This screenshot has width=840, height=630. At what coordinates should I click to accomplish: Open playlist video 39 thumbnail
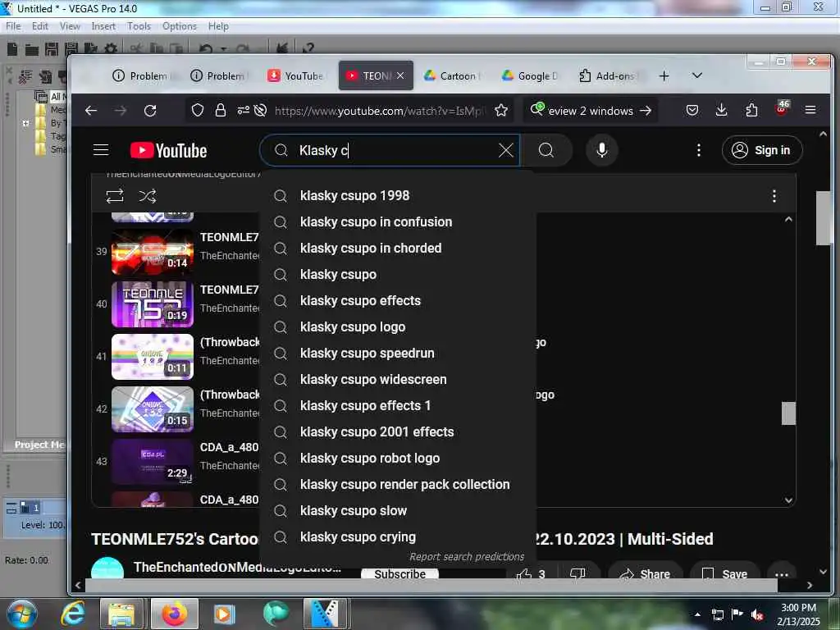pyautogui.click(x=152, y=252)
